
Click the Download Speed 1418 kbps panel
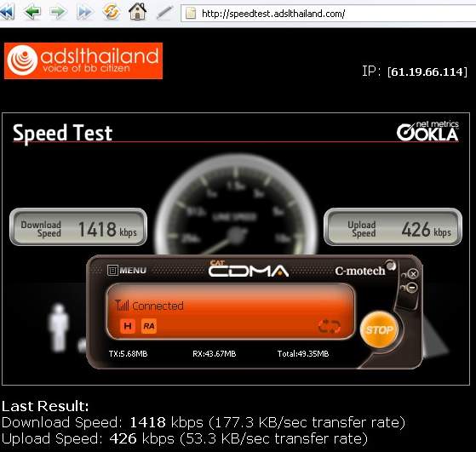78,227
